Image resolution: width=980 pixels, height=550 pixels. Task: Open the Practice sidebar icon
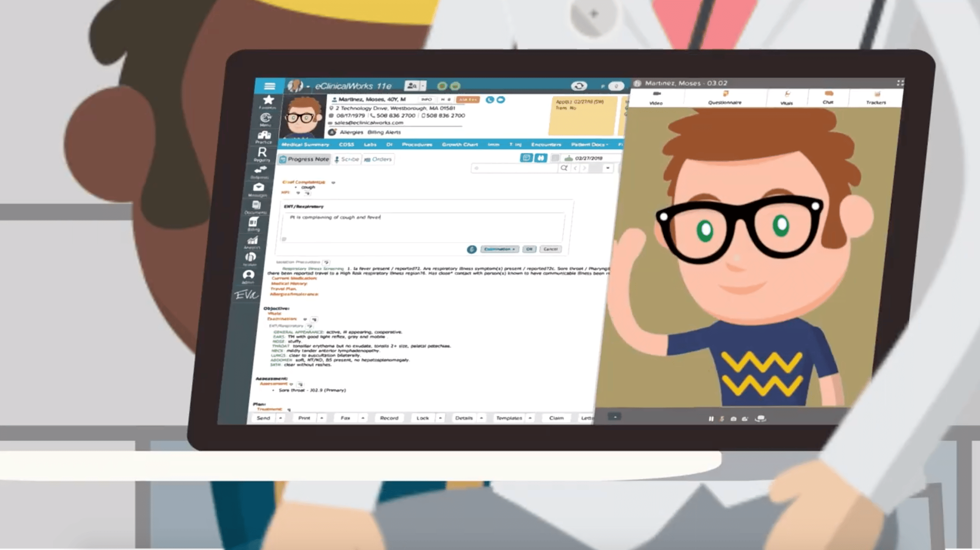264,136
